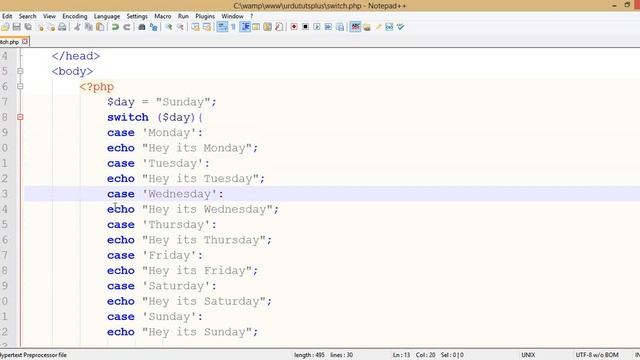Place cursor on '$day = "Sunday";' line
640x360 pixels.
click(162, 102)
